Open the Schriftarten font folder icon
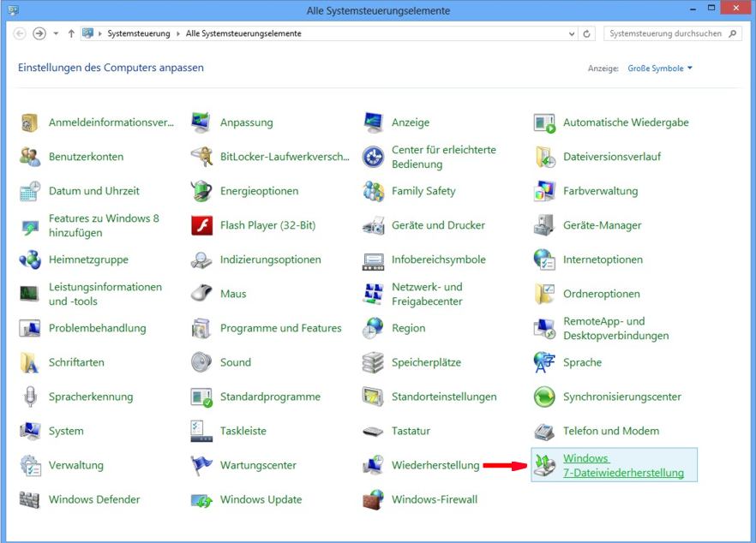 [29, 362]
